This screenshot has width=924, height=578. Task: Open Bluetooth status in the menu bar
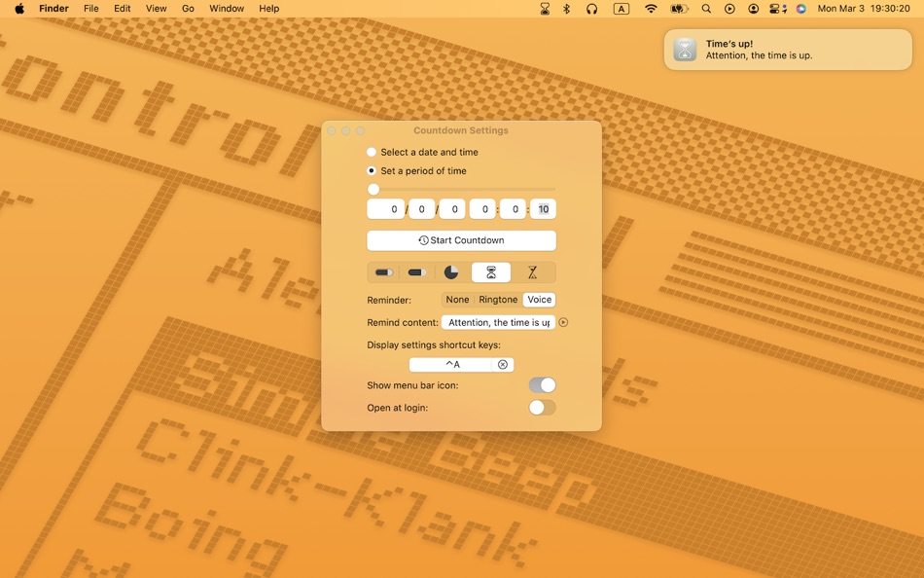(566, 9)
